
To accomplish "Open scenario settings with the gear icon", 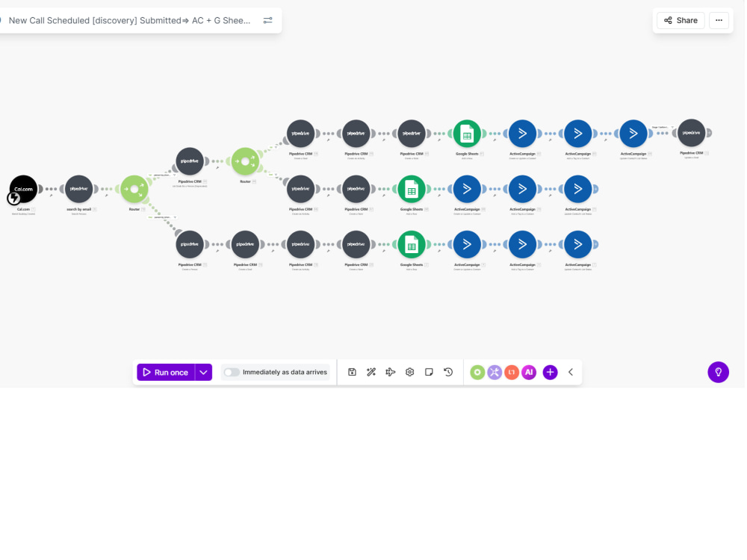I will tap(409, 372).
